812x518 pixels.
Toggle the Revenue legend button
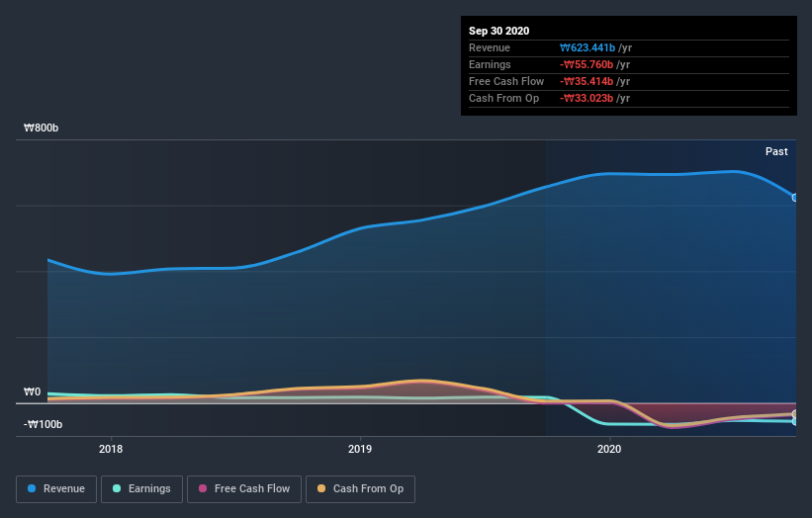tap(56, 489)
